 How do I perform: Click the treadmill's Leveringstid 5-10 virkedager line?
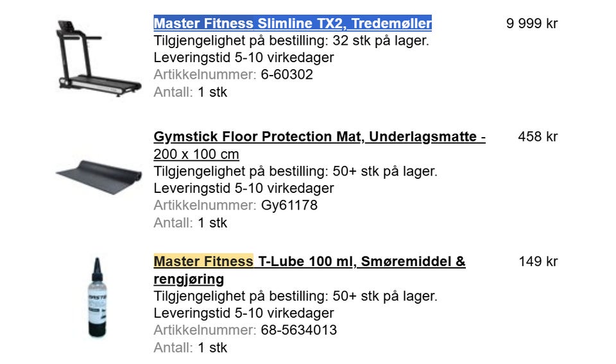244,58
